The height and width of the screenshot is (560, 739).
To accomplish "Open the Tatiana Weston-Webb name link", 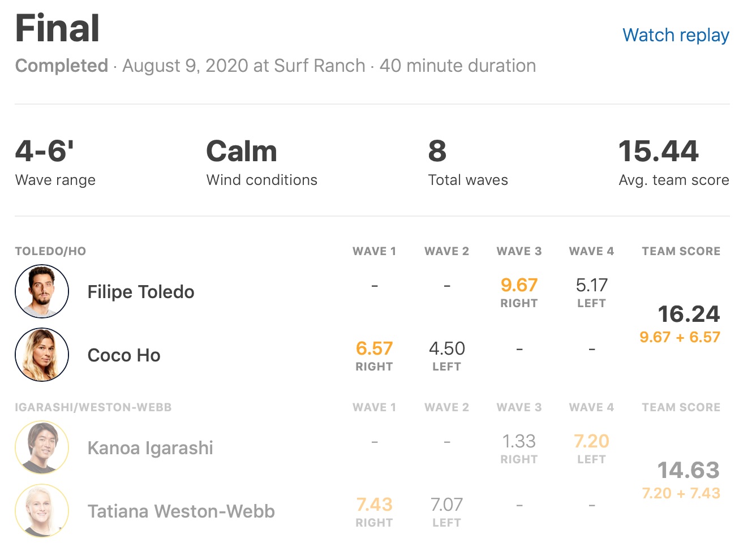I will click(181, 511).
